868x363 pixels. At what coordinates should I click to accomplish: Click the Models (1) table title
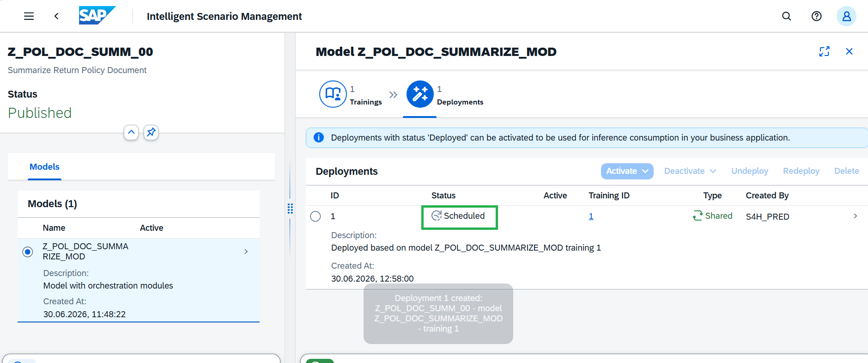[x=52, y=204]
